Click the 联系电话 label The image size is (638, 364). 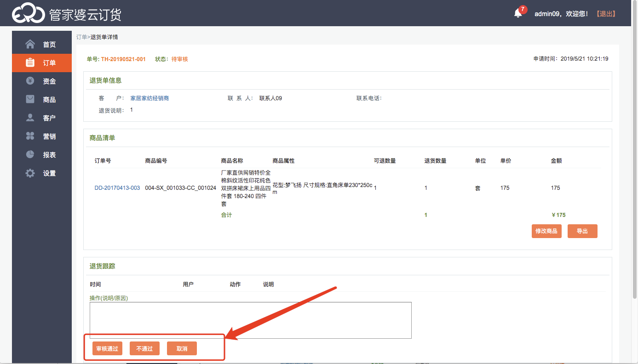[x=369, y=98]
